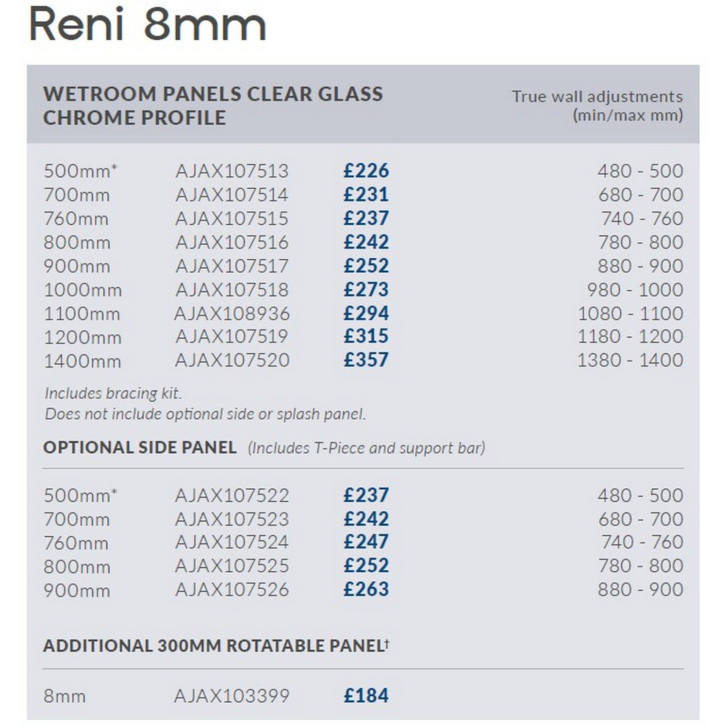Viewport: 728px width, 728px height.
Task: Select product code AJAX107515
Action: 232,218
